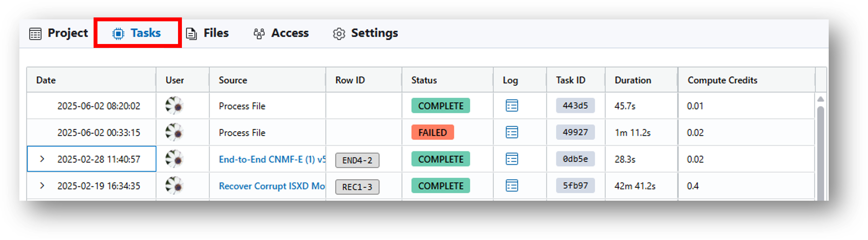Viewport: 868px width, 240px height.
Task: Click user avatar in 2025-02-28 row
Action: (174, 159)
